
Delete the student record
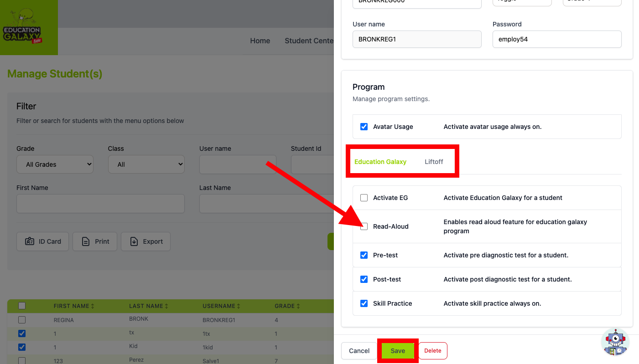pos(433,351)
